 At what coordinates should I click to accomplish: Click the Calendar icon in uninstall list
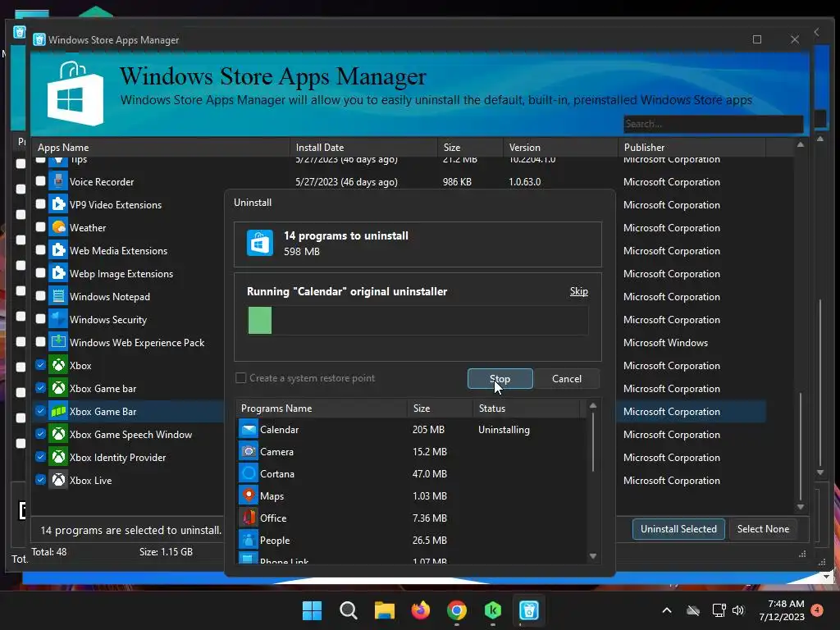[248, 430]
